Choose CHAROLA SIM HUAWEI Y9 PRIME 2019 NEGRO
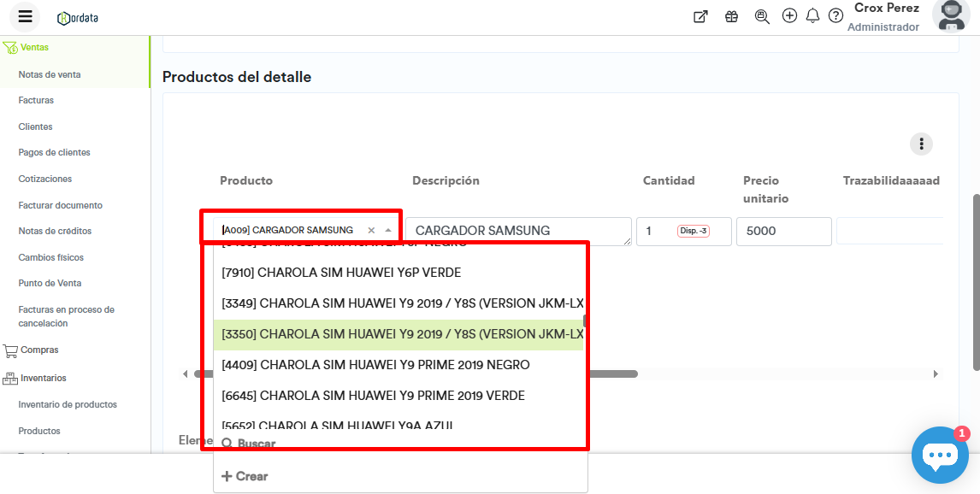 [375, 365]
